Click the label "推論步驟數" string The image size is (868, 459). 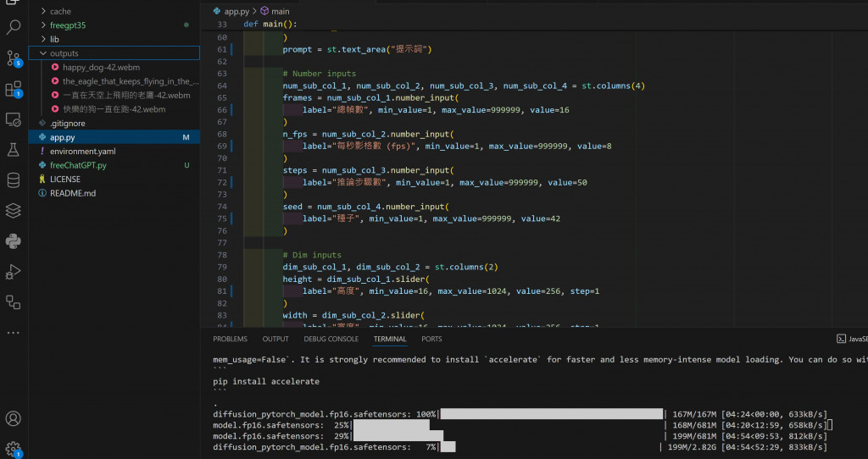click(x=360, y=182)
